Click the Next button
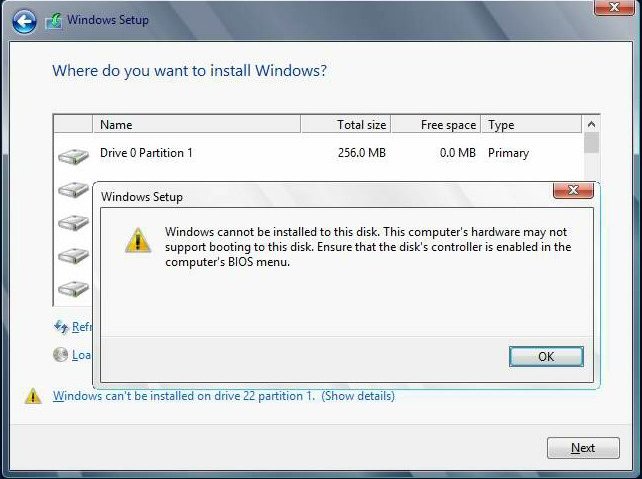 pyautogui.click(x=583, y=448)
